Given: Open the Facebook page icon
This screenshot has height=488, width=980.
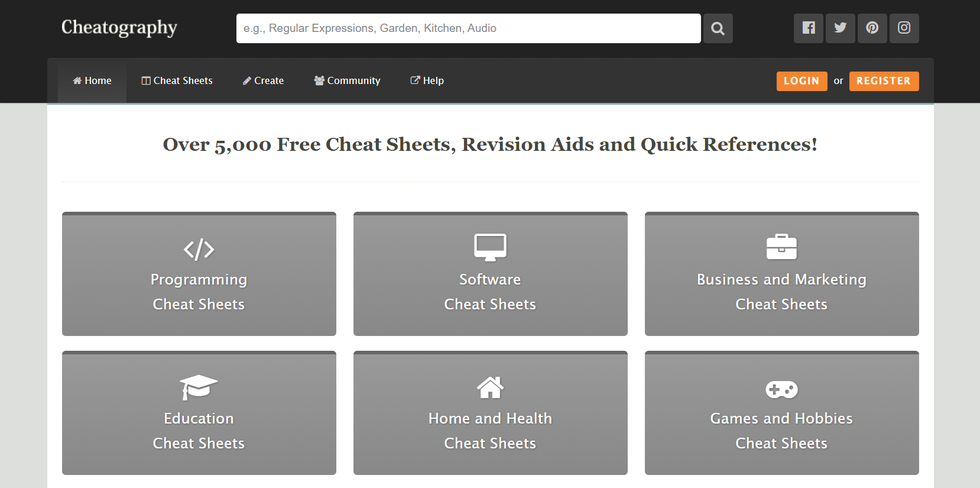Looking at the screenshot, I should point(809,28).
